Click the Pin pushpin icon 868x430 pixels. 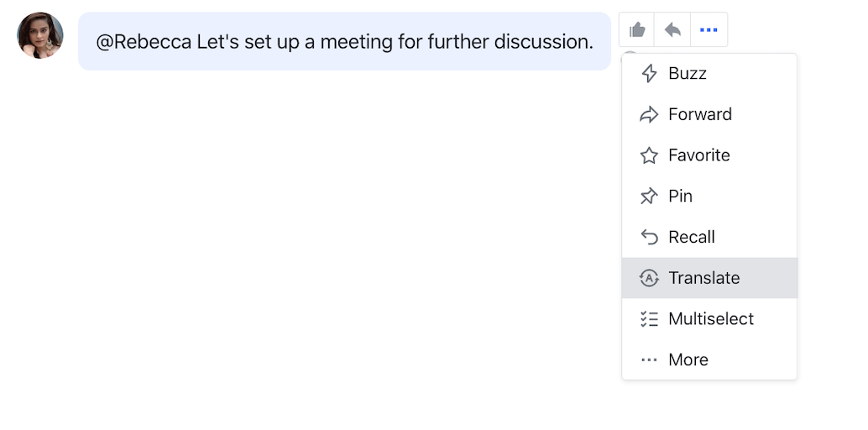[649, 197]
